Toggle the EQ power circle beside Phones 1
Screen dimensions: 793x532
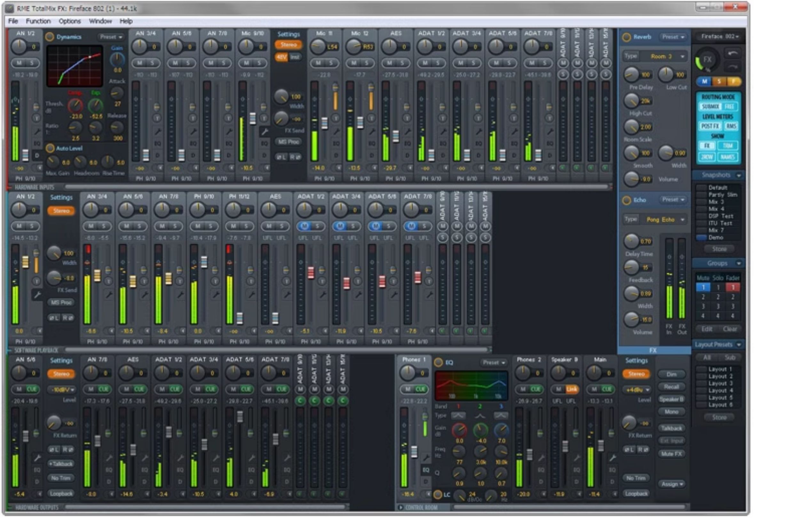438,362
